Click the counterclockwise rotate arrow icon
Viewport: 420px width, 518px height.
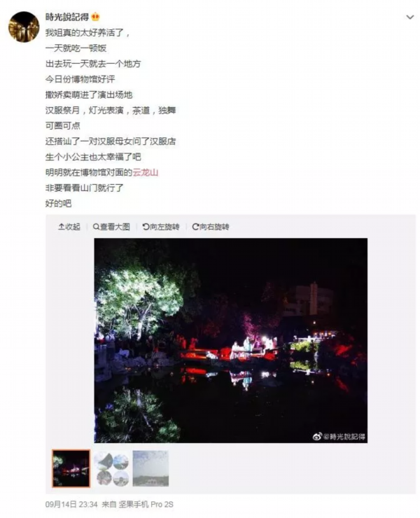pos(146,227)
